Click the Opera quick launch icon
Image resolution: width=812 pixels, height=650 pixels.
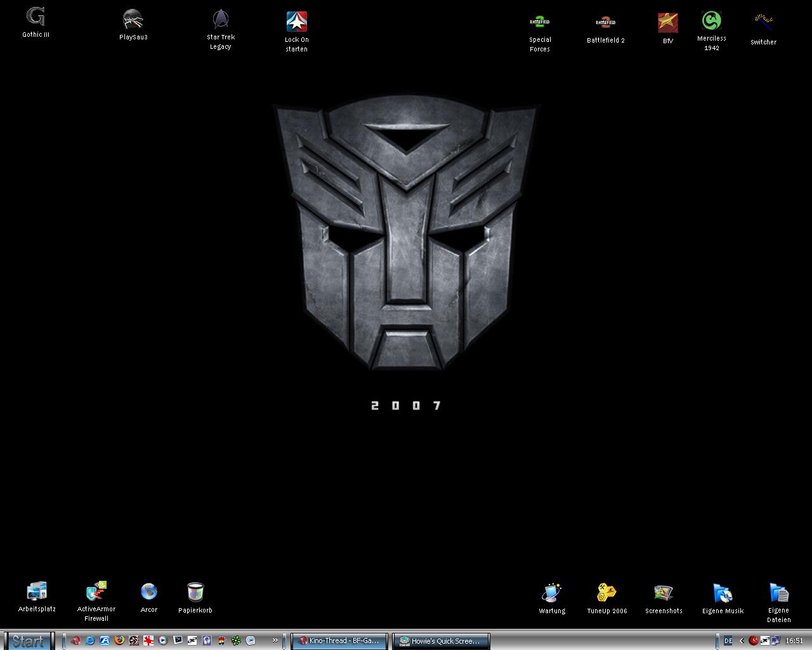[x=76, y=640]
